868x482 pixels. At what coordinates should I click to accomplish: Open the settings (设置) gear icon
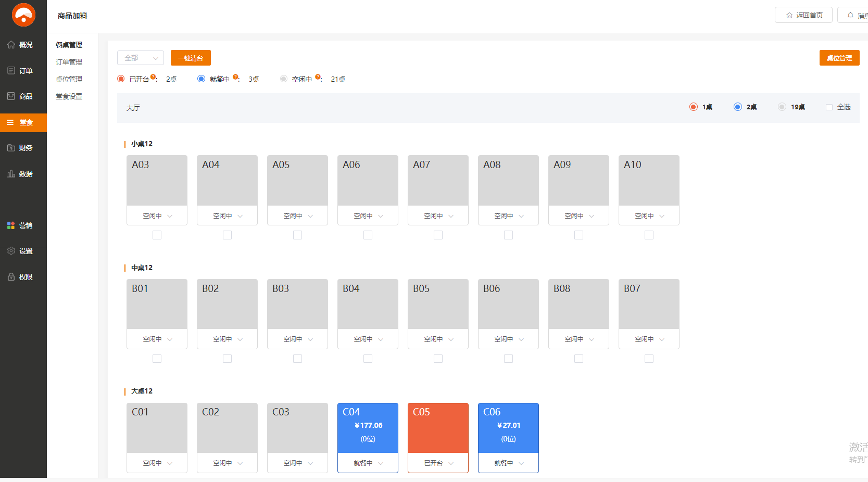[x=11, y=251]
